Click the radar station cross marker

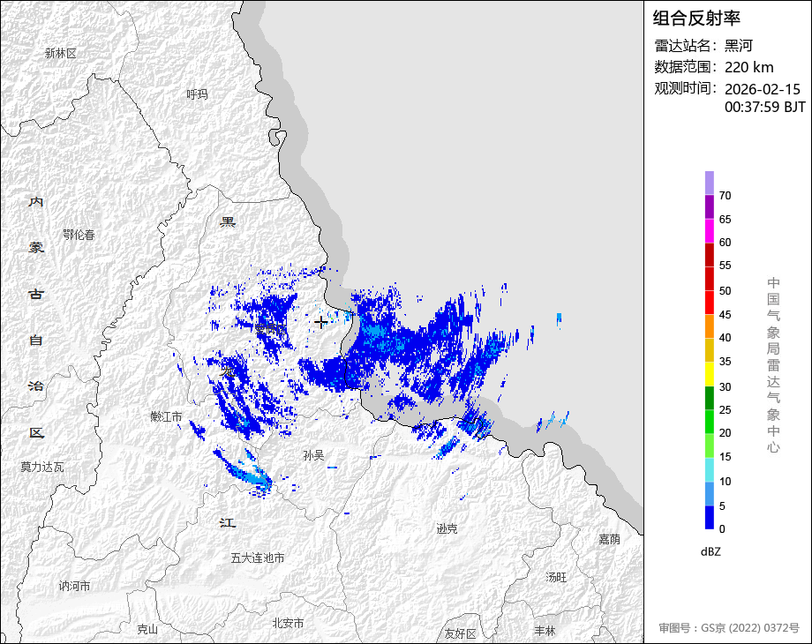pyautogui.click(x=320, y=322)
